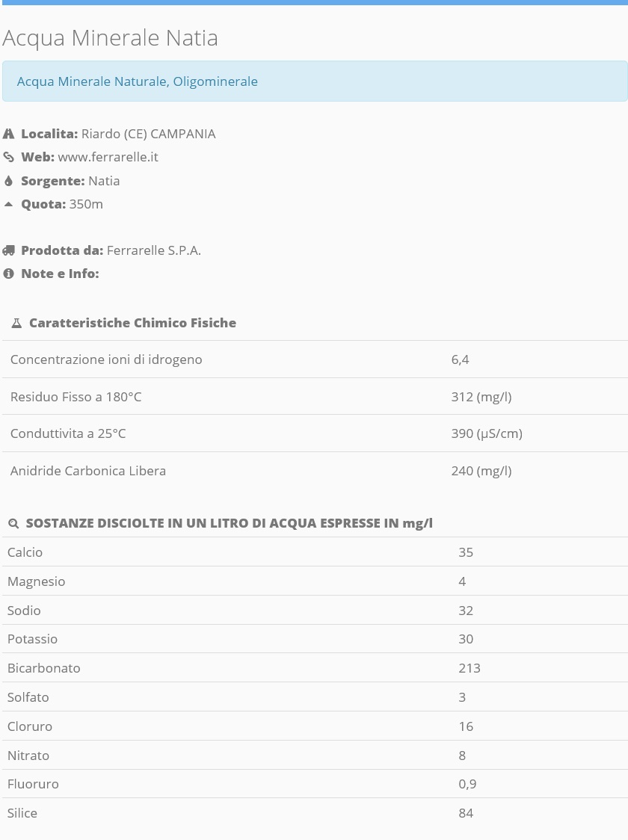Click the chain link icon beside Web
The image size is (628, 840).
point(8,157)
